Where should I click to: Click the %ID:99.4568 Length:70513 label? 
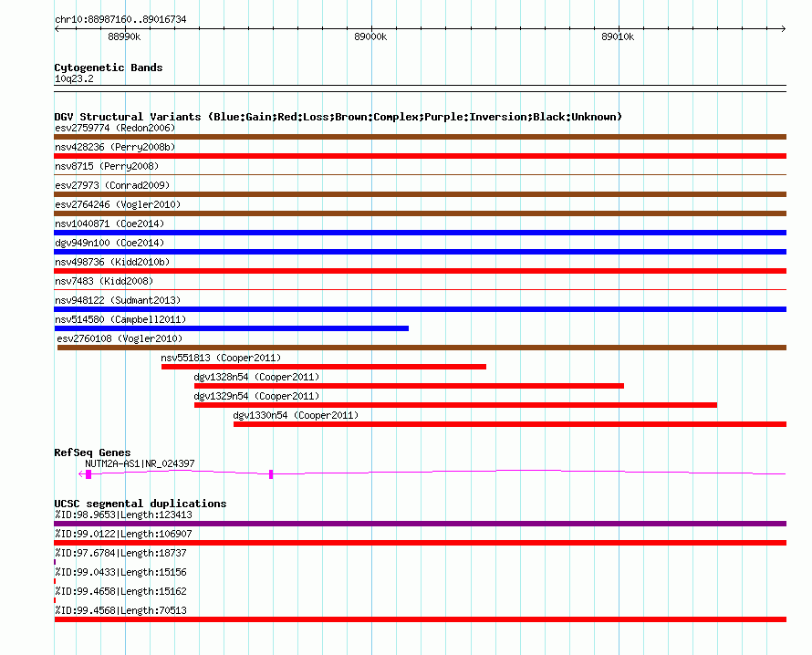pos(120,610)
